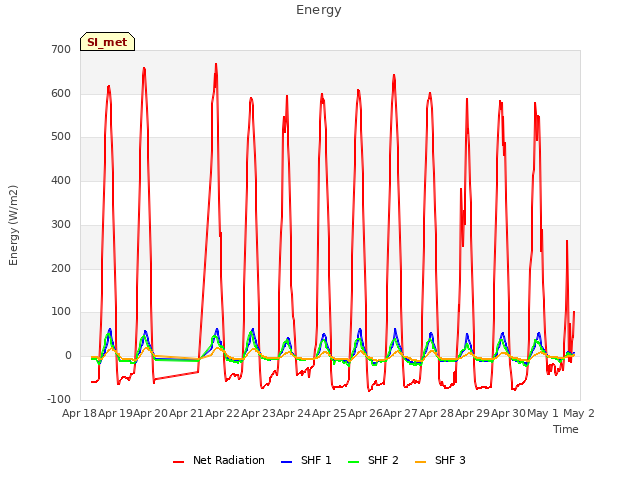Viewport: 640px width, 480px height.
Task: Click the Apr 22 Net Radiation peak
Action: pos(216,64)
